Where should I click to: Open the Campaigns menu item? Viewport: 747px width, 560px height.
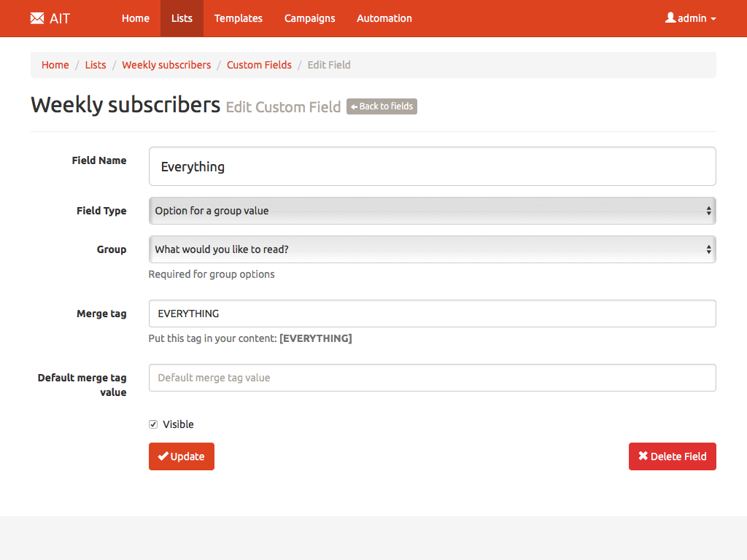(309, 18)
